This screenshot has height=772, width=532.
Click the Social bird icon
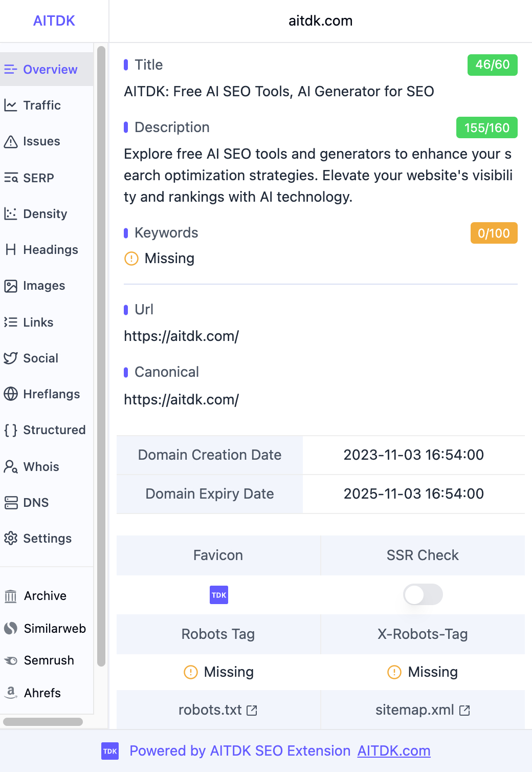10,358
